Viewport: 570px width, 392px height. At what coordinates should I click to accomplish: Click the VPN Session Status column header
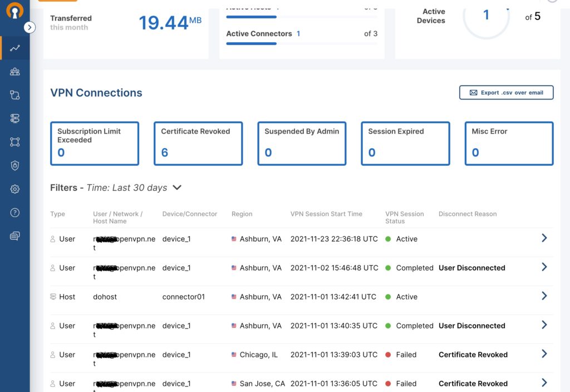coord(405,218)
